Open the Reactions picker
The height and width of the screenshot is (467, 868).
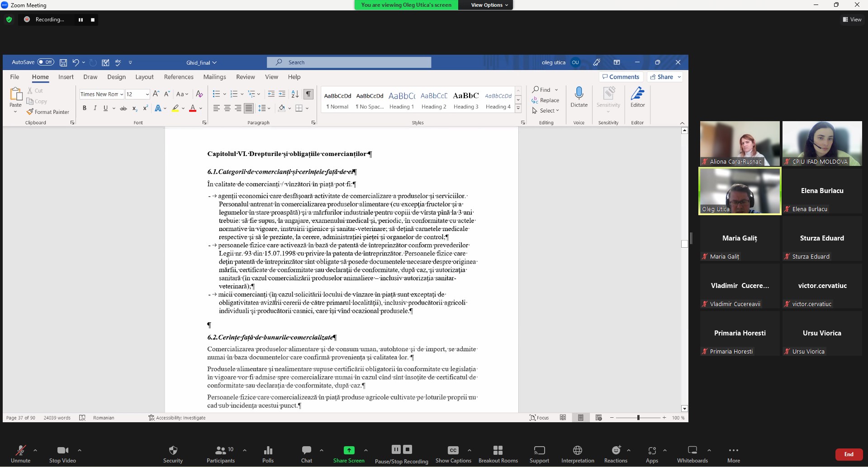point(616,454)
